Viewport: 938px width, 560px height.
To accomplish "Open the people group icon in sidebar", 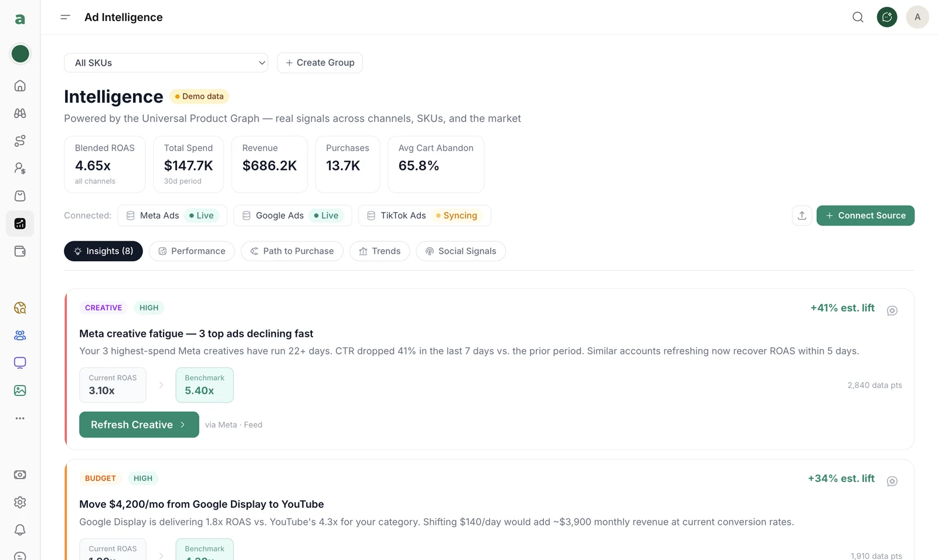I will 20,335.
